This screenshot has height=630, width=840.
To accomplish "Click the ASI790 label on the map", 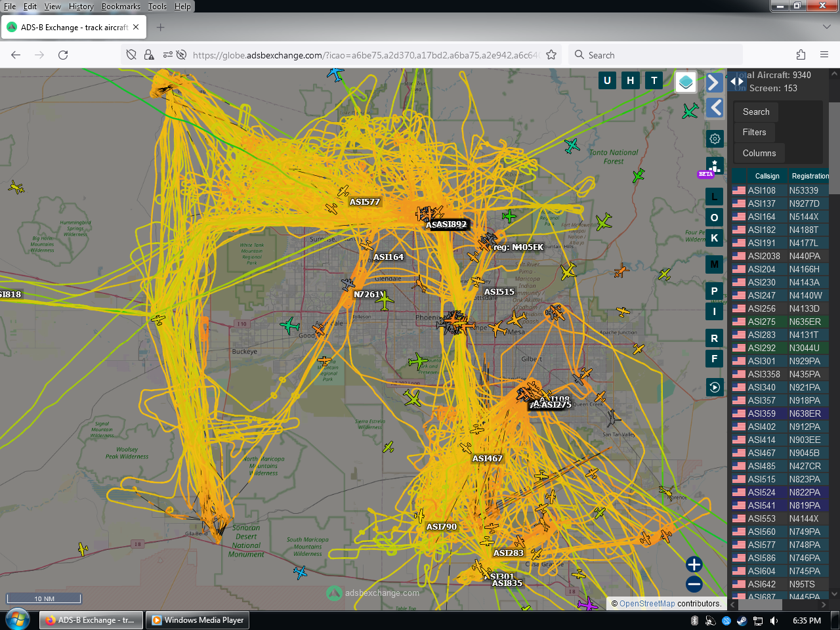I will (x=442, y=527).
